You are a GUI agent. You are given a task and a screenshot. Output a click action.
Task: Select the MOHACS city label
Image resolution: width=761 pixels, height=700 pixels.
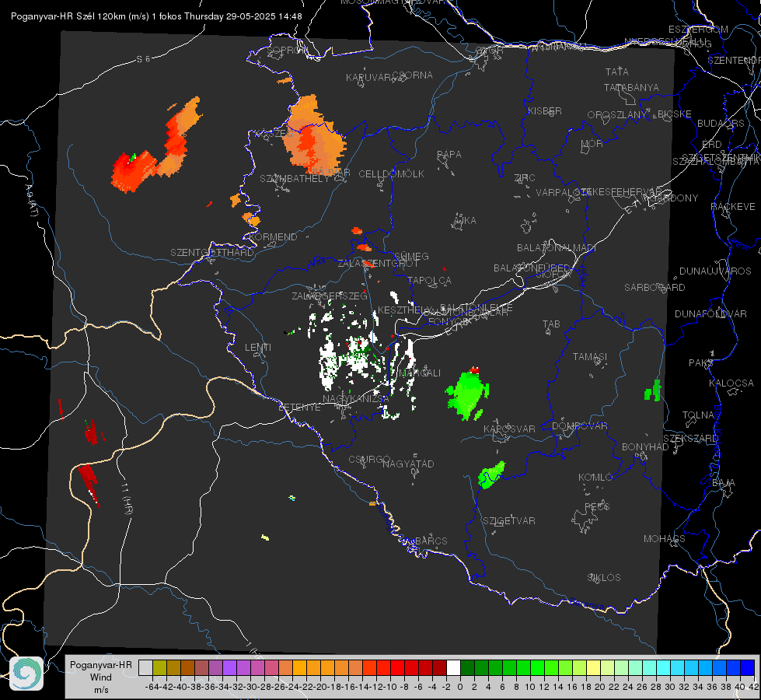[664, 539]
